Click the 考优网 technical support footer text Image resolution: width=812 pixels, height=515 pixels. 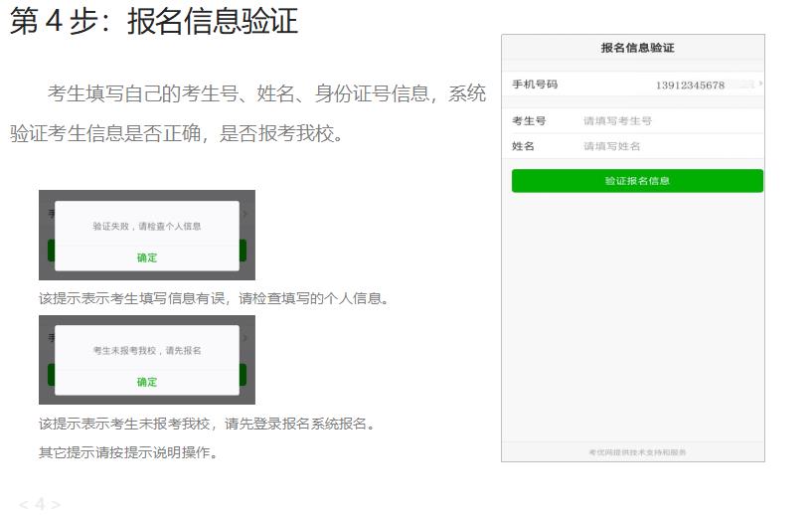click(637, 452)
